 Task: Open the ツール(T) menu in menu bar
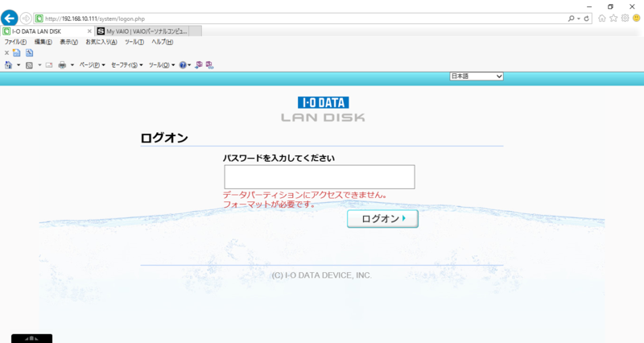(x=134, y=42)
